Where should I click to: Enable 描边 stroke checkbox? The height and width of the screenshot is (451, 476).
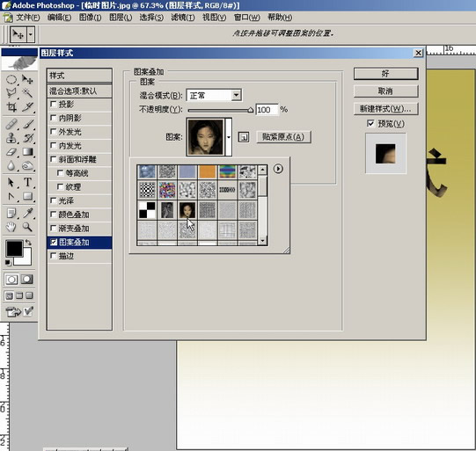click(x=54, y=256)
